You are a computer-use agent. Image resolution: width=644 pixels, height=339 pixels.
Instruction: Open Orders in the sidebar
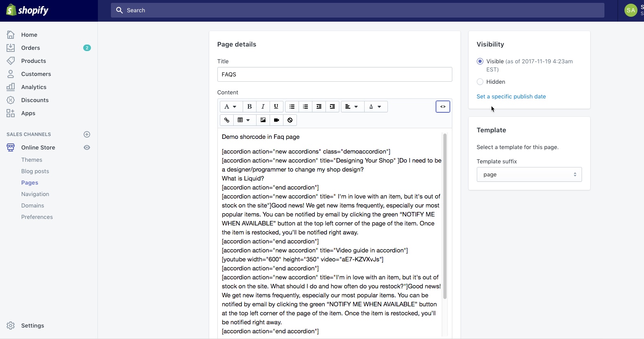pyautogui.click(x=31, y=48)
